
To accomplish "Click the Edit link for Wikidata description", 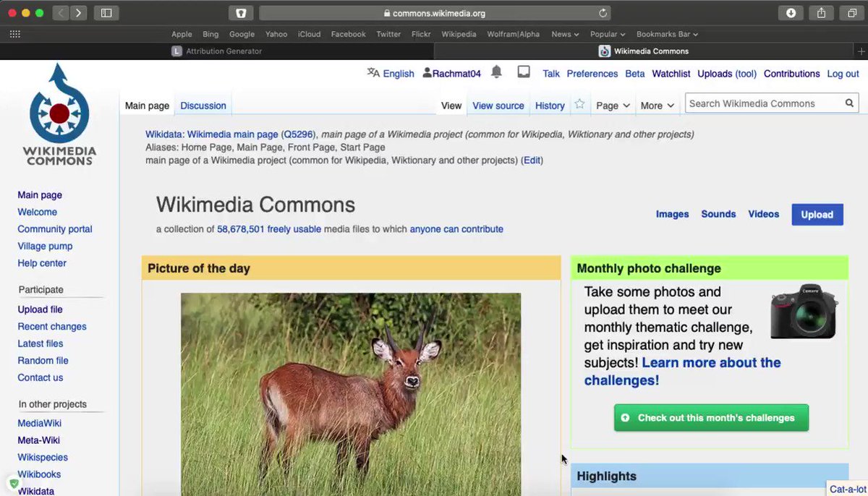I will pos(532,161).
